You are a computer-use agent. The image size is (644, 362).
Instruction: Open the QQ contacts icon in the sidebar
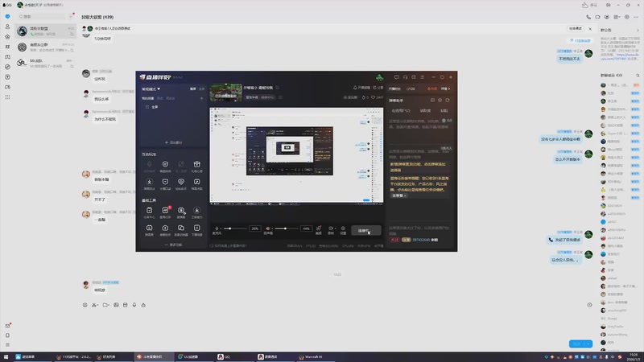click(x=7, y=27)
